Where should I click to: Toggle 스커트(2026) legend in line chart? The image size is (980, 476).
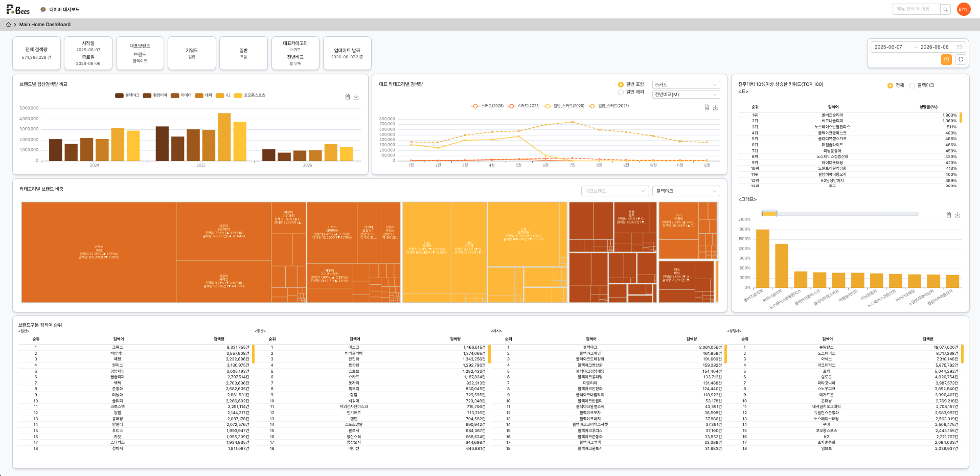487,106
